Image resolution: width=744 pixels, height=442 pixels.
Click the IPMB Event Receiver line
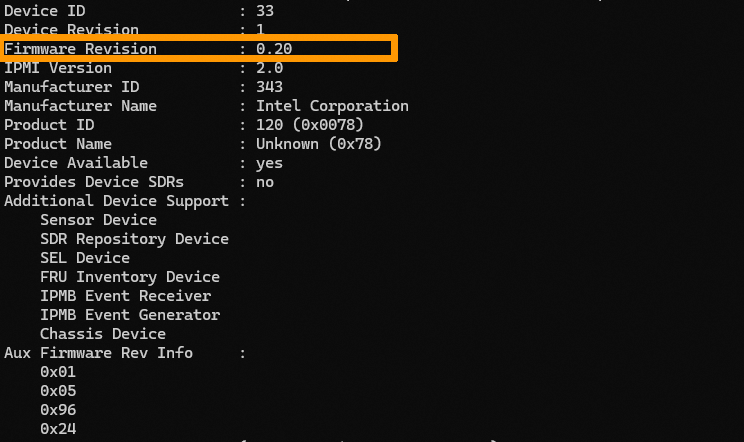(x=125, y=296)
